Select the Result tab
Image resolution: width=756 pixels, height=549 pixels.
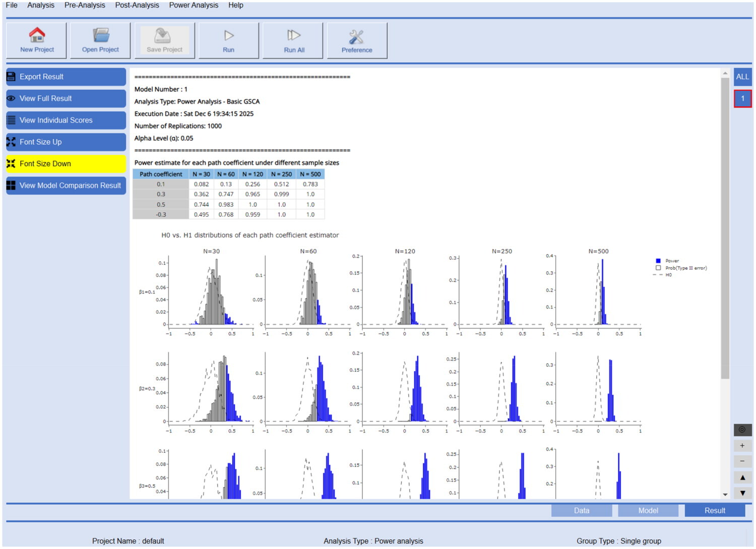pos(715,510)
